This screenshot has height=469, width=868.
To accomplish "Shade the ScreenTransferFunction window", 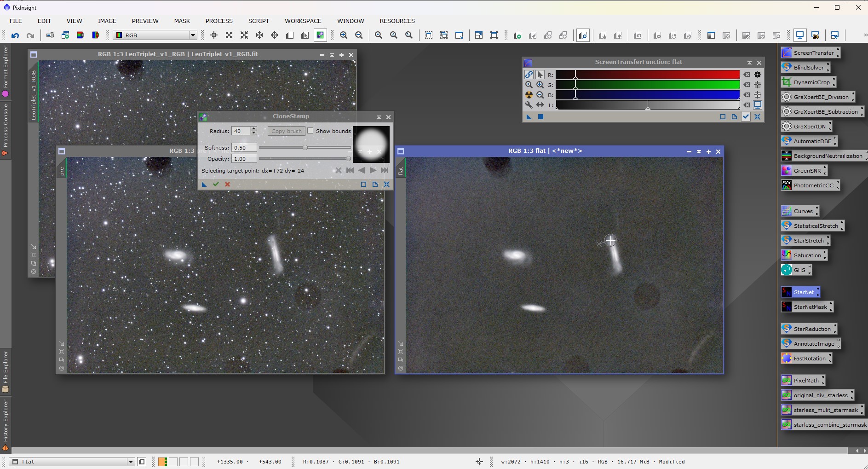I will click(749, 63).
